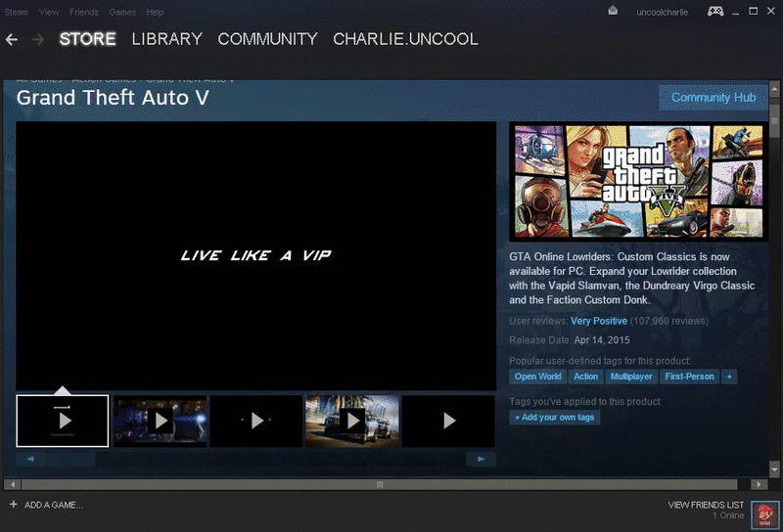
Task: Play the second trailer thumbnail
Action: [160, 421]
